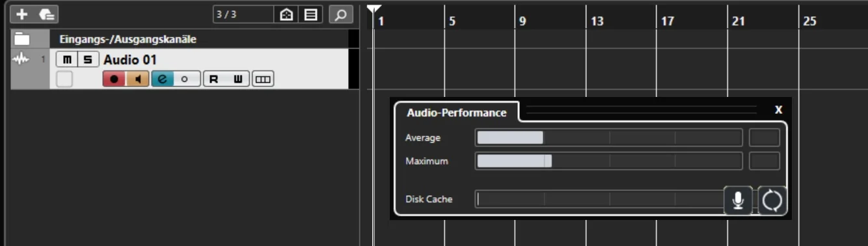Add a new track with plus button
Viewport: 868px width, 246px height.
click(22, 14)
